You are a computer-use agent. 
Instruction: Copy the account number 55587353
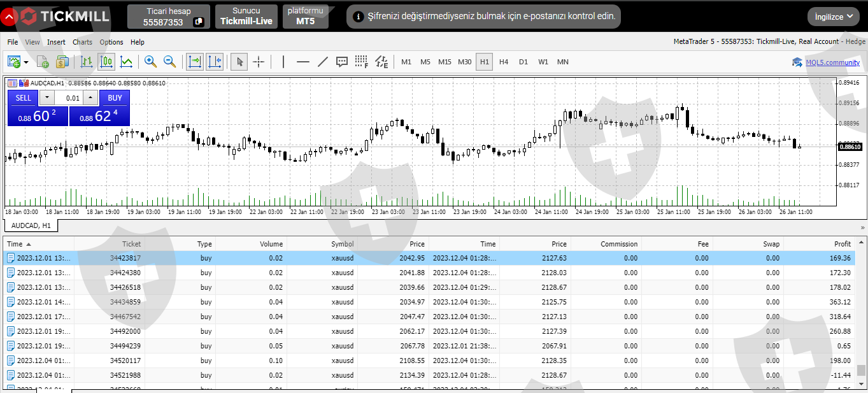199,22
